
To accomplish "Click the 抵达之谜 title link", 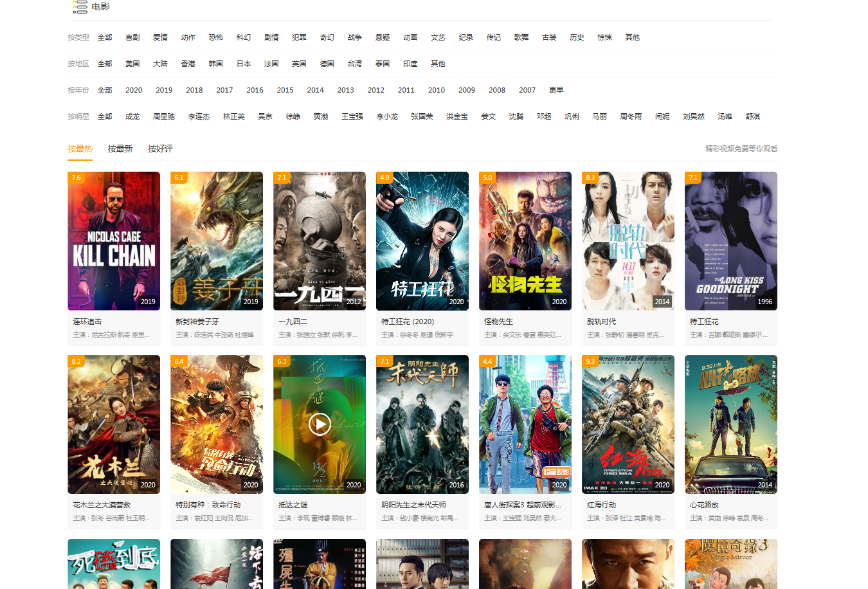I will point(293,505).
